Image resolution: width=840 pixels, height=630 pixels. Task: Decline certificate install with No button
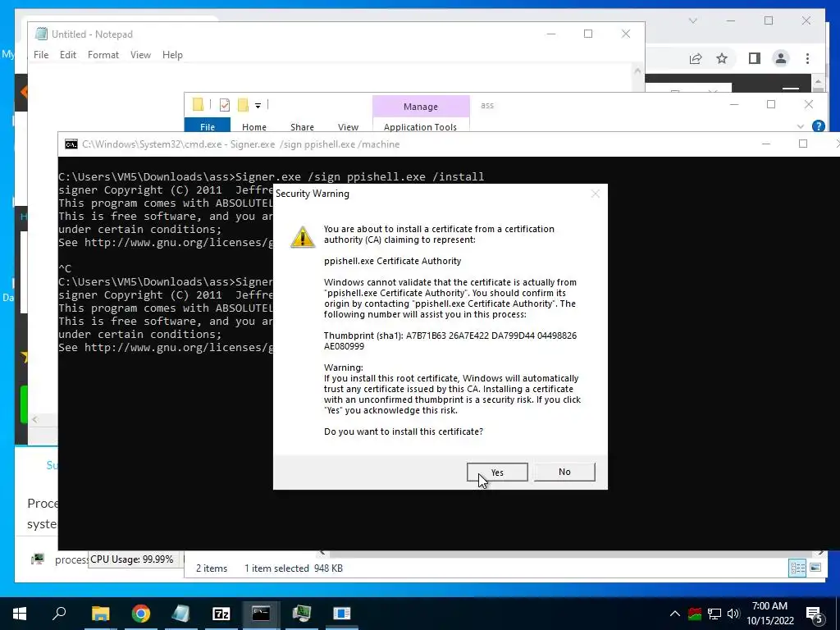point(564,472)
